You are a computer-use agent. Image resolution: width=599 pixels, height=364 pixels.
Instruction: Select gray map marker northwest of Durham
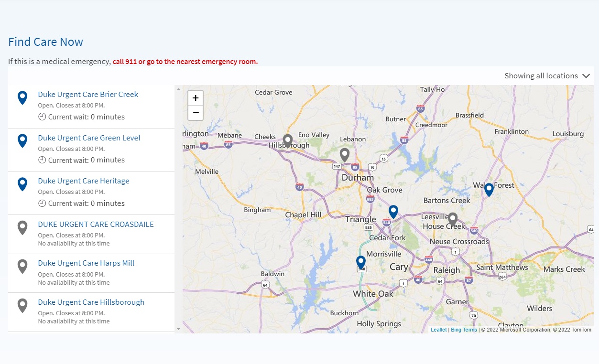click(x=344, y=155)
